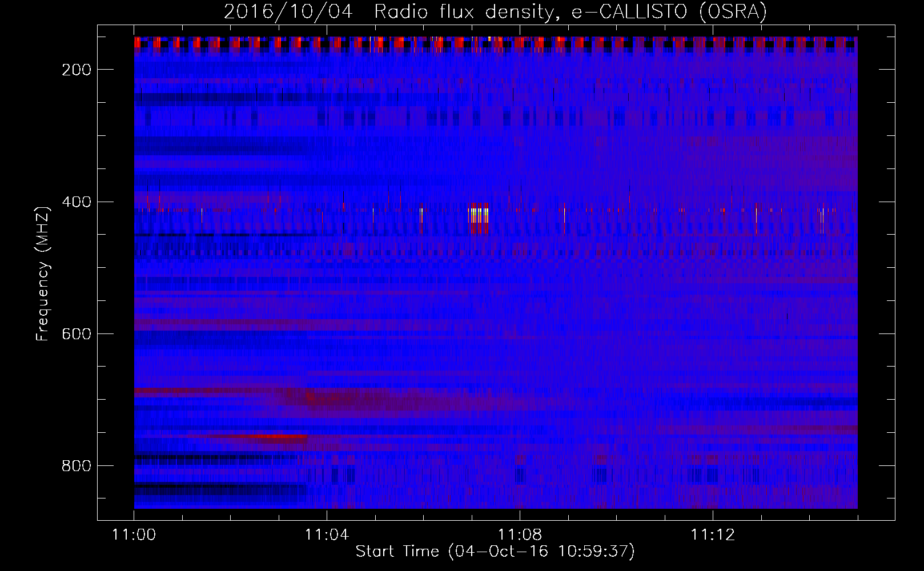The width and height of the screenshot is (924, 571).
Task: Click the 11:00 time tick label
Action: tap(134, 534)
